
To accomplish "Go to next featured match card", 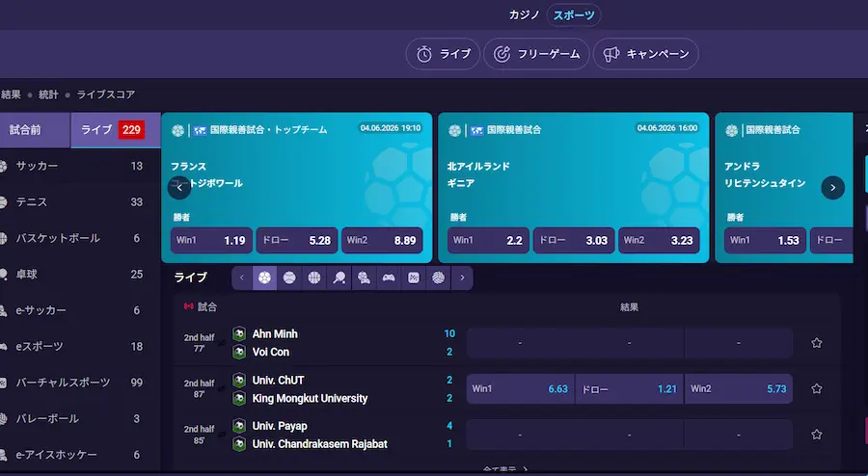I will (x=832, y=188).
